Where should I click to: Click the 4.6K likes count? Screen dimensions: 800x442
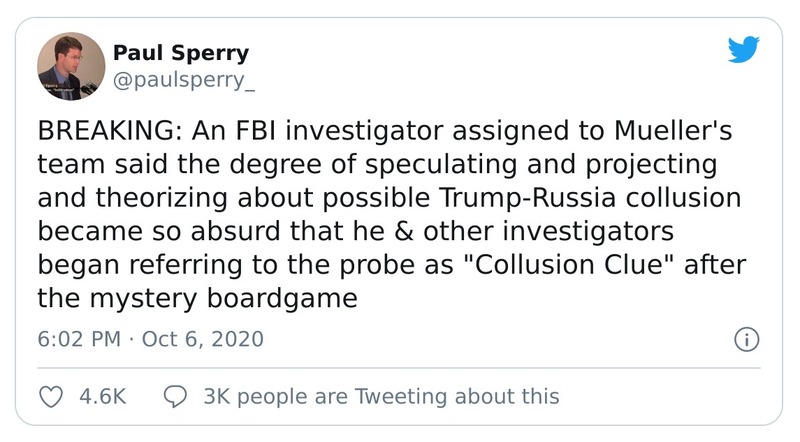coord(103,396)
